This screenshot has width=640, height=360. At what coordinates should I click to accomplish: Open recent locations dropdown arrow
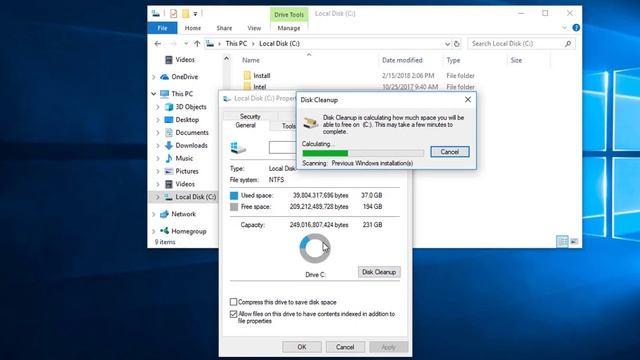(x=186, y=44)
